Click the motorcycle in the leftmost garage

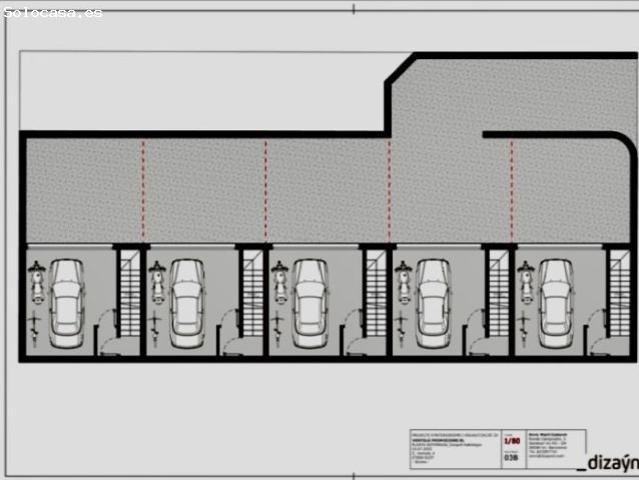click(x=36, y=282)
